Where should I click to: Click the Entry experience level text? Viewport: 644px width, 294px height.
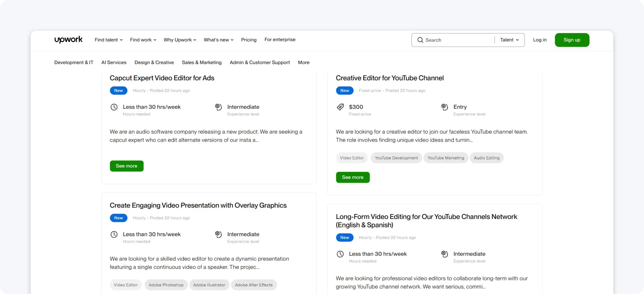(x=460, y=107)
